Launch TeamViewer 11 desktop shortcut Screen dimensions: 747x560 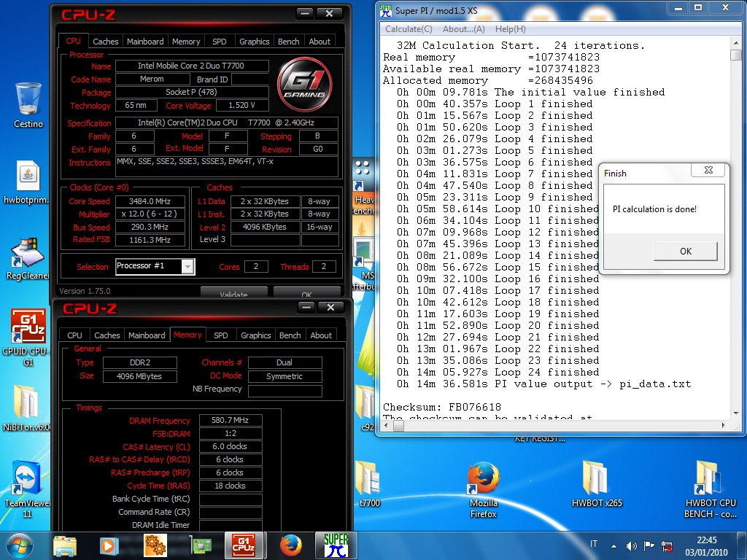coord(26,489)
